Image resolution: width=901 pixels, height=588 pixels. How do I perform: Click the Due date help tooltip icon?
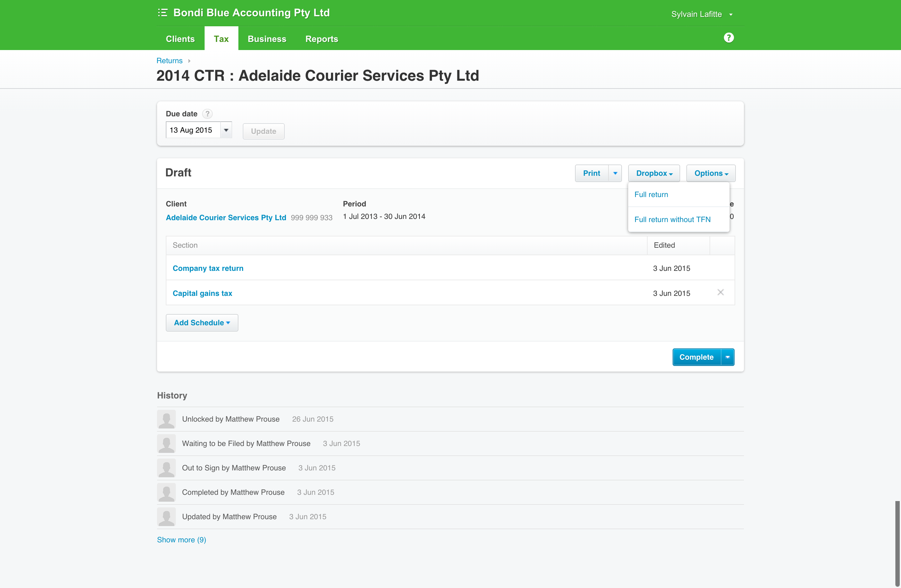pos(207,114)
